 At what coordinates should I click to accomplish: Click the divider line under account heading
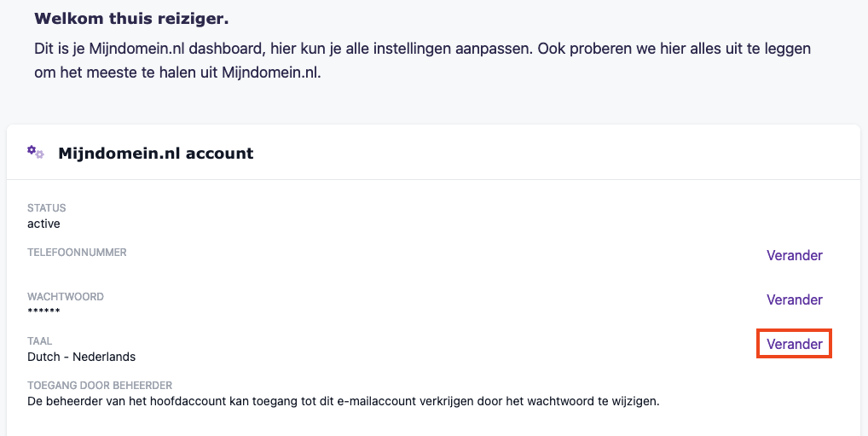pyautogui.click(x=433, y=179)
